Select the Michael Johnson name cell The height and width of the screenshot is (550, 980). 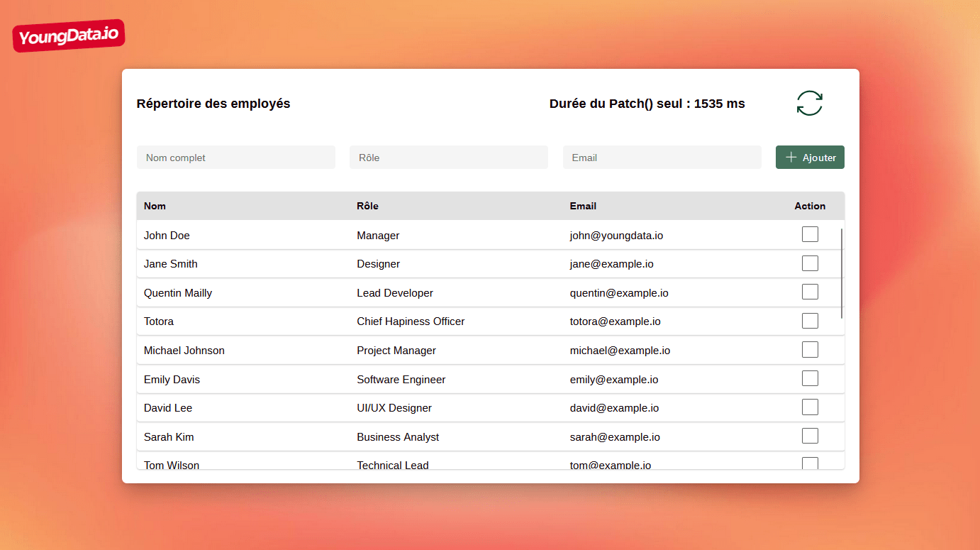pyautogui.click(x=184, y=351)
